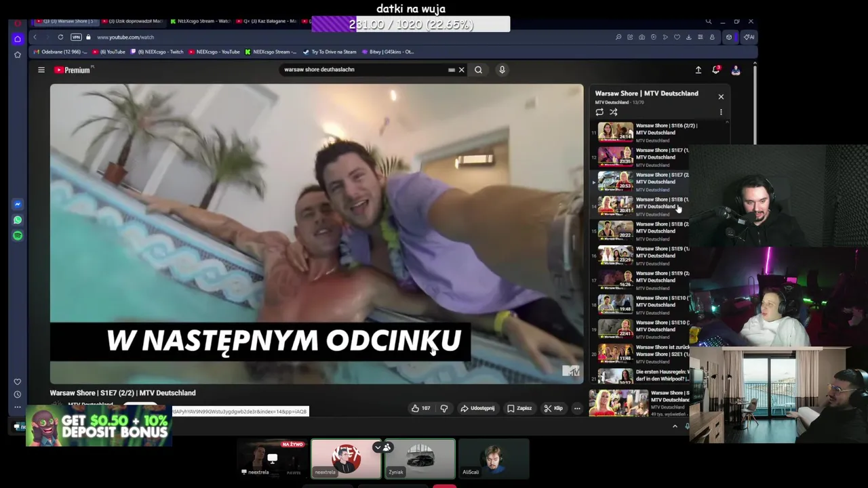Viewport: 868px width, 488px height.
Task: Open the sidebar three-dot settings
Action: (x=18, y=407)
